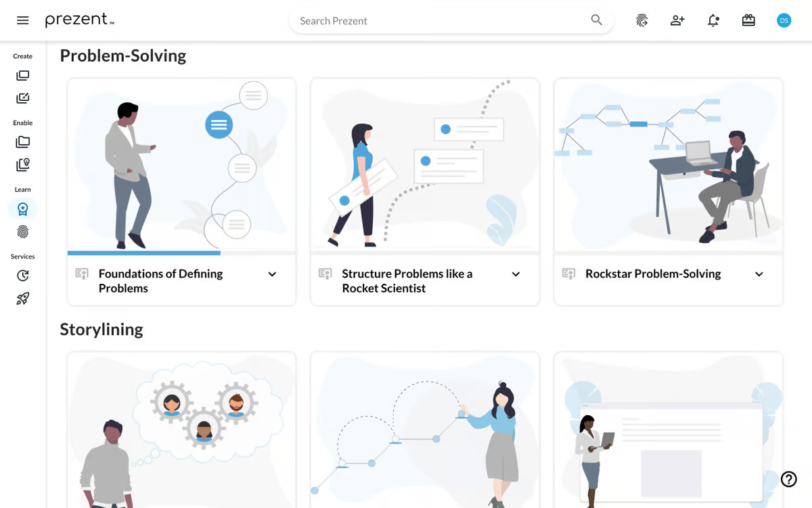The height and width of the screenshot is (508, 812).
Task: Expand Foundations of Defining Problems details
Action: 272,274
